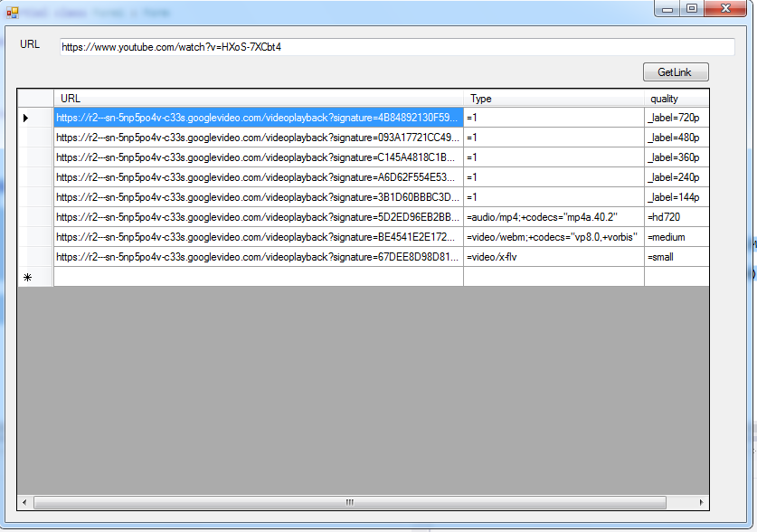Click horizontal scrollbar left arrow
This screenshot has height=532, width=757.
click(x=24, y=502)
